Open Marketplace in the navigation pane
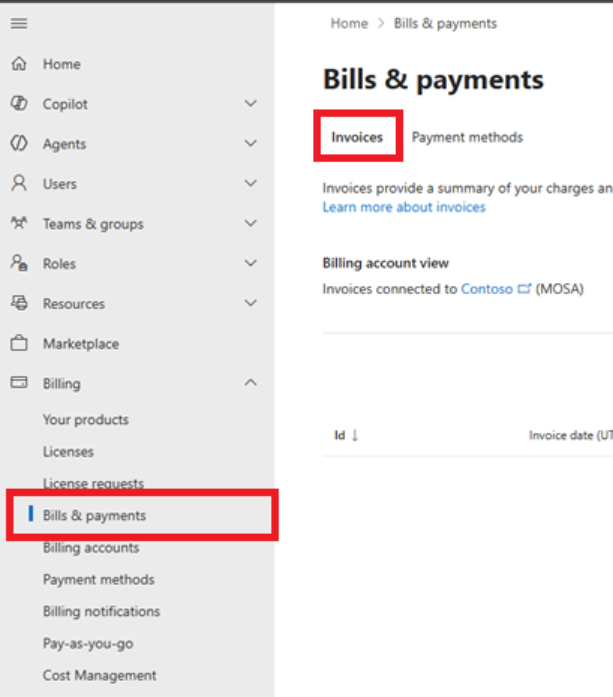Viewport: 613px width, 697px height. pyautogui.click(x=81, y=344)
